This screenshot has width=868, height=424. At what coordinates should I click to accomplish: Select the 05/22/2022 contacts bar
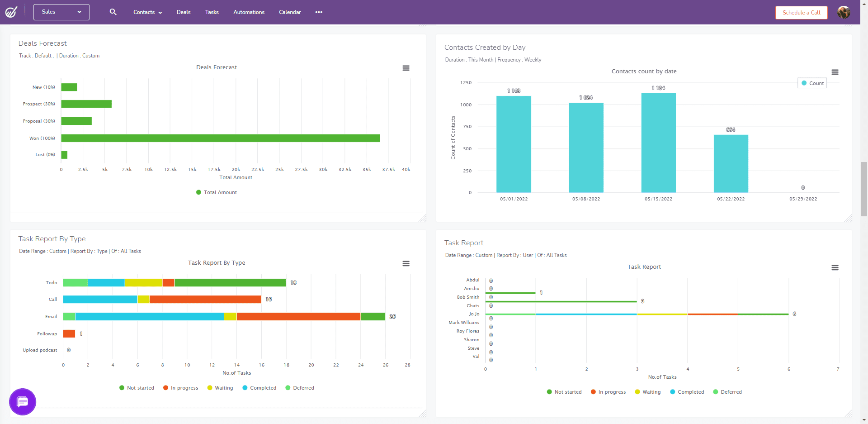coord(731,164)
